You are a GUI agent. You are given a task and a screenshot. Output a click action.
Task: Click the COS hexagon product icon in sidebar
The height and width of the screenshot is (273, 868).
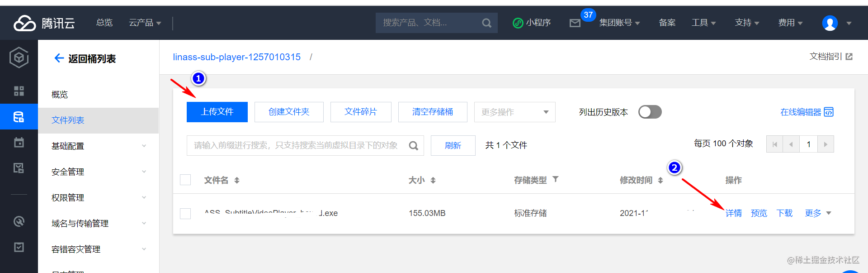point(19,57)
